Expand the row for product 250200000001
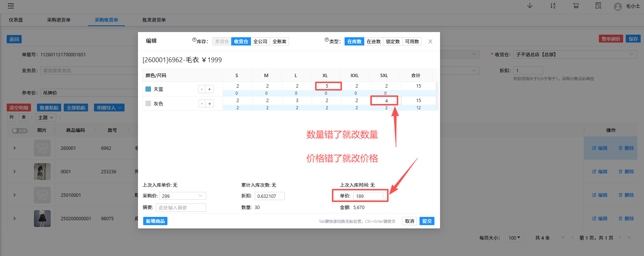 15,218
